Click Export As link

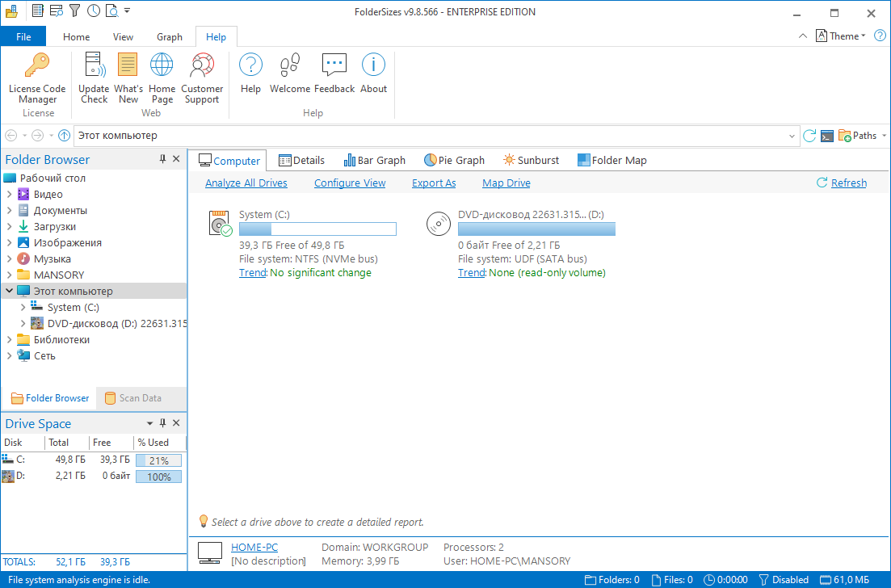[x=434, y=183]
